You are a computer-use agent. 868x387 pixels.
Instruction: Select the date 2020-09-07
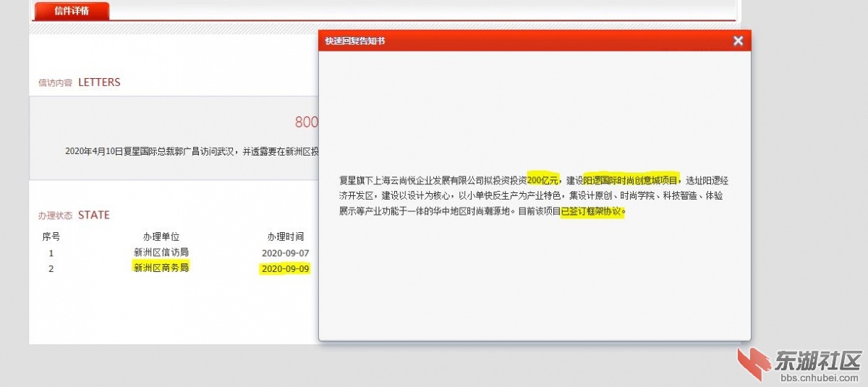(285, 253)
